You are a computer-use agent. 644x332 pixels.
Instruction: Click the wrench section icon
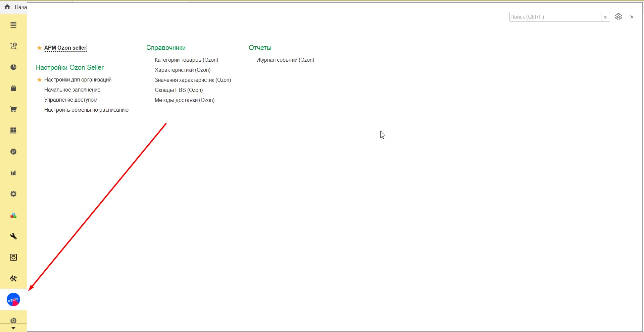pyautogui.click(x=13, y=236)
